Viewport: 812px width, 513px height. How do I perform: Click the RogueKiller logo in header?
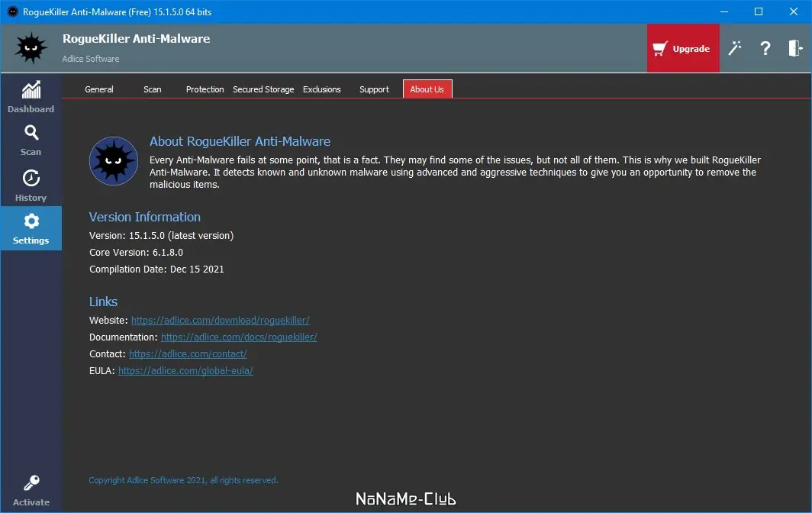(x=31, y=48)
